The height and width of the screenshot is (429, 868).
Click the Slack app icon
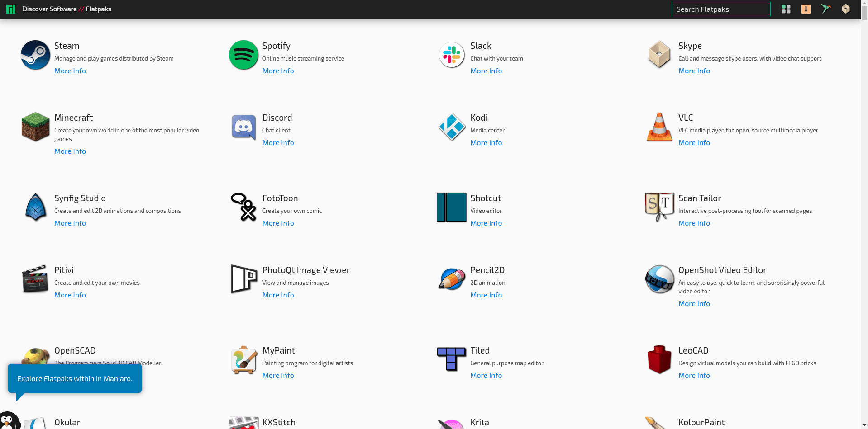[452, 55]
